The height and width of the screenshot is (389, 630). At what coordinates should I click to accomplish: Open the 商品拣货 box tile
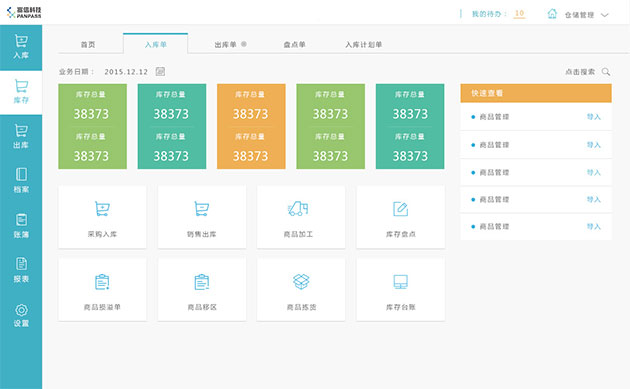[301, 289]
